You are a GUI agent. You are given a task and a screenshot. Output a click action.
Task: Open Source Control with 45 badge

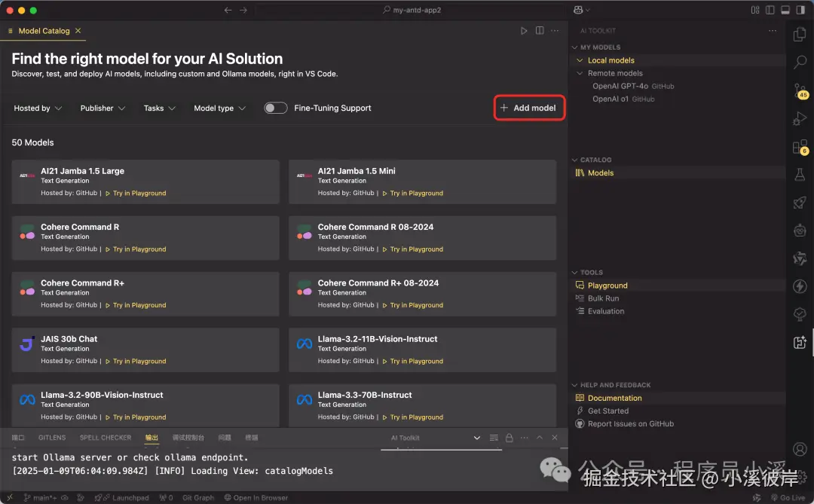point(800,91)
